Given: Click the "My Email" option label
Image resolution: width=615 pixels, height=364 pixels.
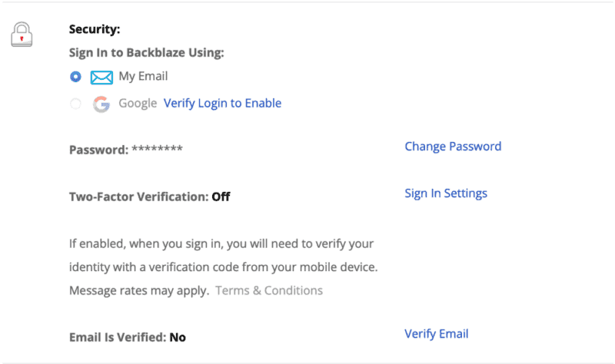Looking at the screenshot, I should pyautogui.click(x=143, y=77).
